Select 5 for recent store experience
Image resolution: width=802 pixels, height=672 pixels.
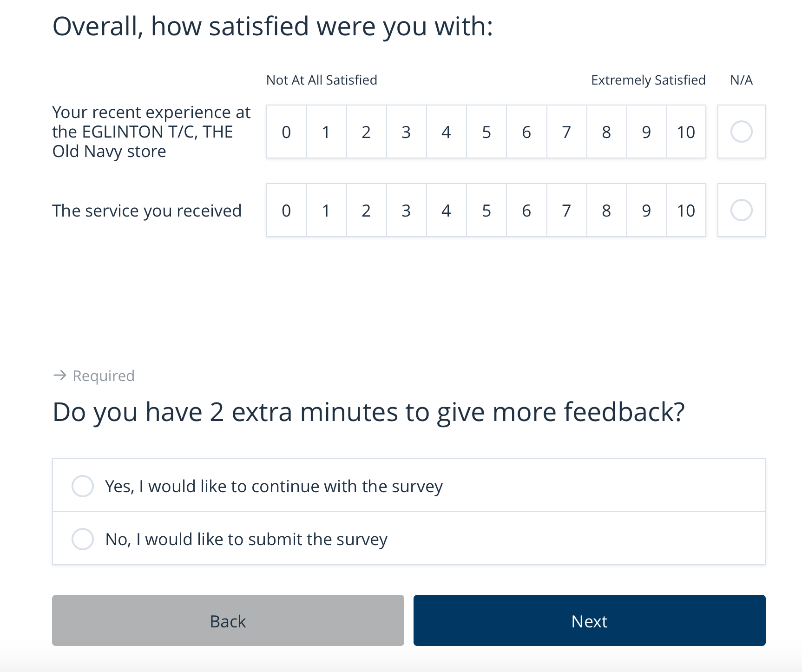coord(486,132)
